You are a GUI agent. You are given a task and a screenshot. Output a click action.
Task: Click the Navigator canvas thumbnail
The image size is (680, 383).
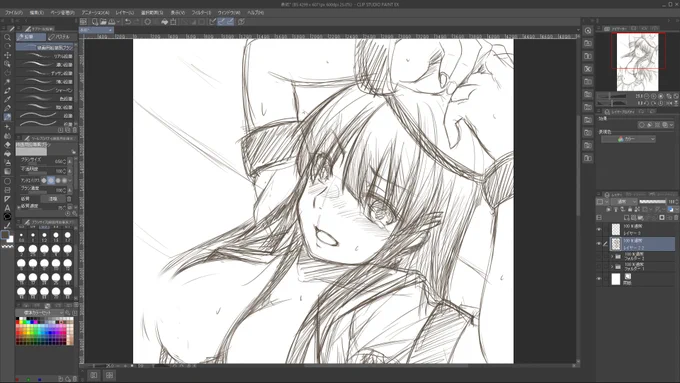click(638, 62)
